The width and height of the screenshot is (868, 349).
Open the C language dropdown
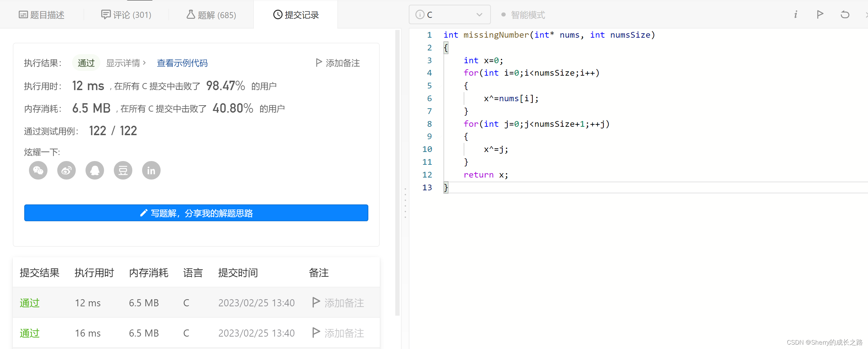[449, 15]
